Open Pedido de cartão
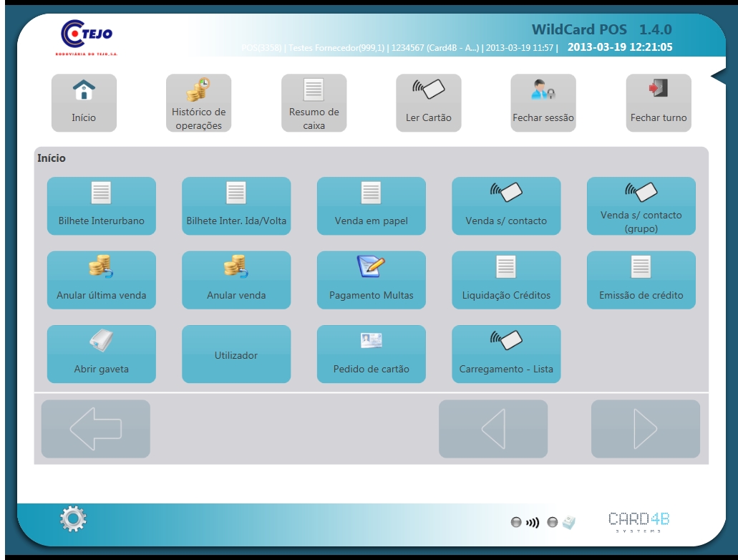Screen dimensions: 738x560 [x=371, y=354]
